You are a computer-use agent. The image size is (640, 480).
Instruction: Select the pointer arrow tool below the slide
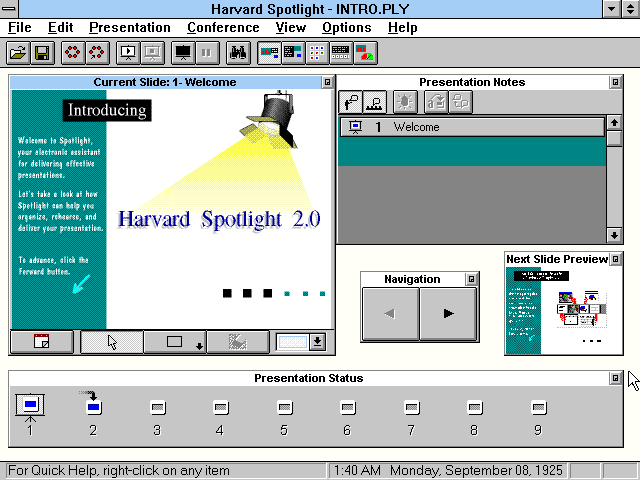[112, 342]
